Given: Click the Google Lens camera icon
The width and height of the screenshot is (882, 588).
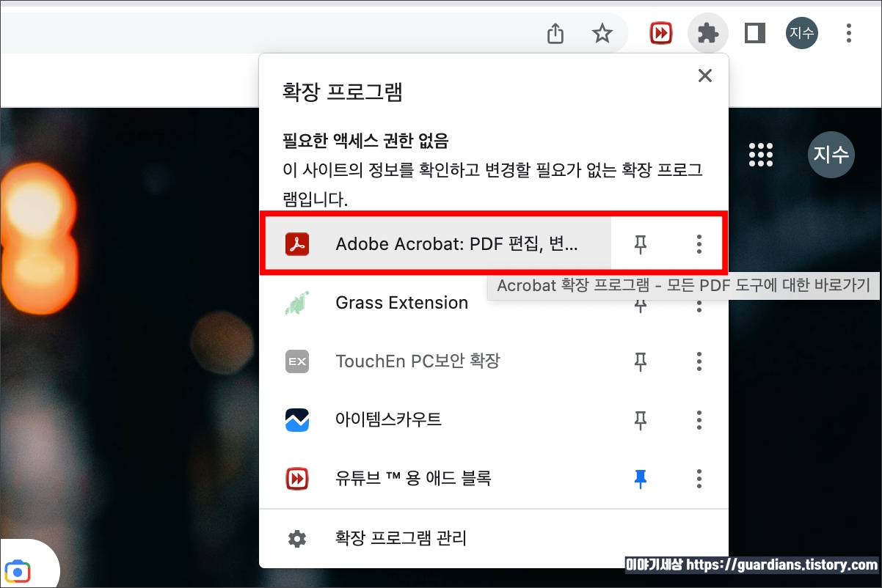Looking at the screenshot, I should (x=18, y=572).
